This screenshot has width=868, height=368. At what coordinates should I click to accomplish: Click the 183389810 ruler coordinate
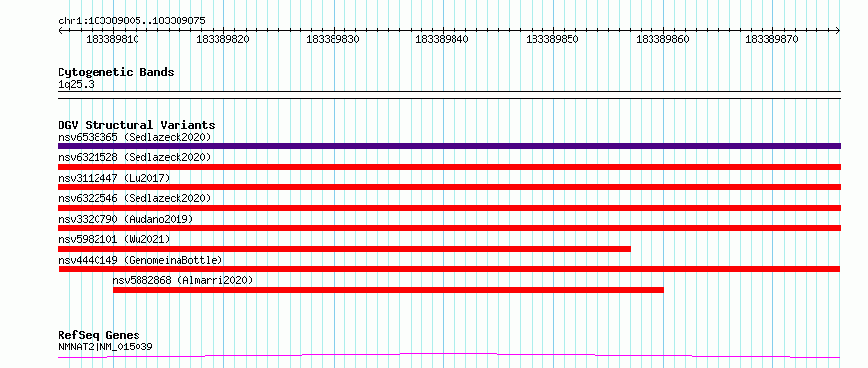[x=113, y=39]
